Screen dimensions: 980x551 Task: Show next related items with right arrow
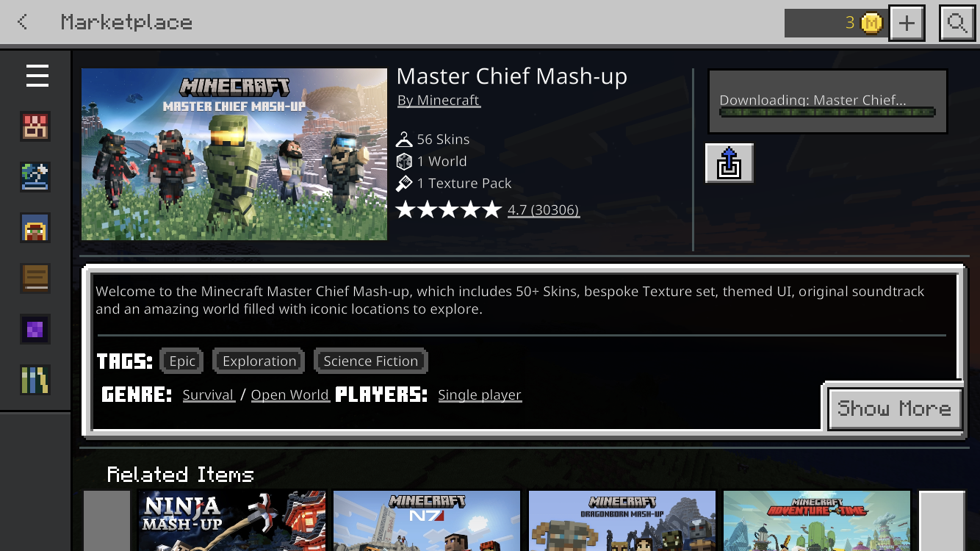point(942,521)
